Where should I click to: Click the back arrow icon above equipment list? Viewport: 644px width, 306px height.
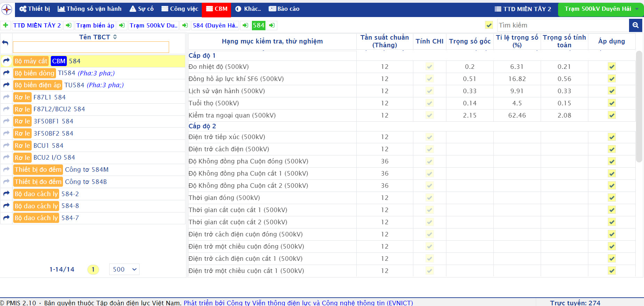point(6,43)
